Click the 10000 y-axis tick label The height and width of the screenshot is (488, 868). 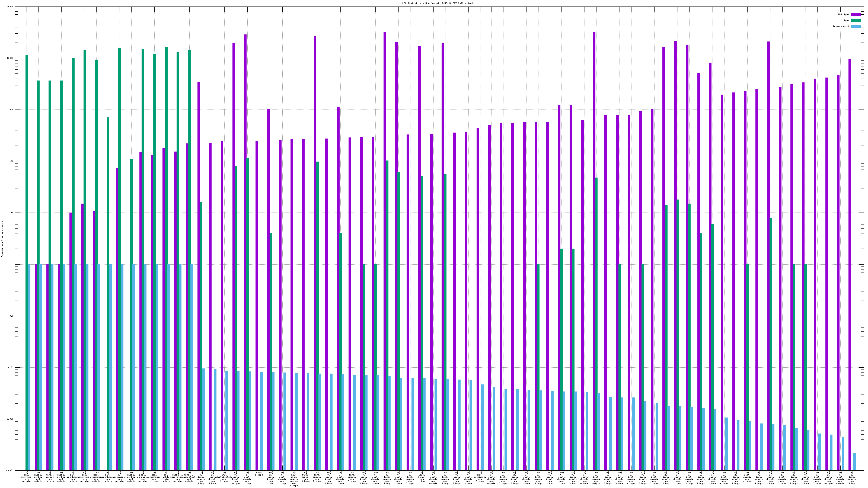pyautogui.click(x=11, y=58)
